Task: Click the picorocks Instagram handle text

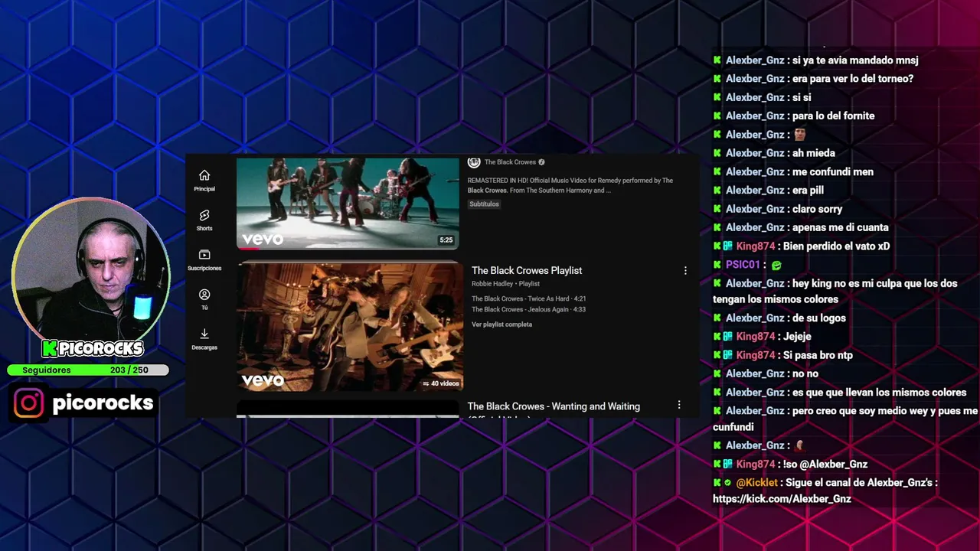Action: [x=103, y=403]
